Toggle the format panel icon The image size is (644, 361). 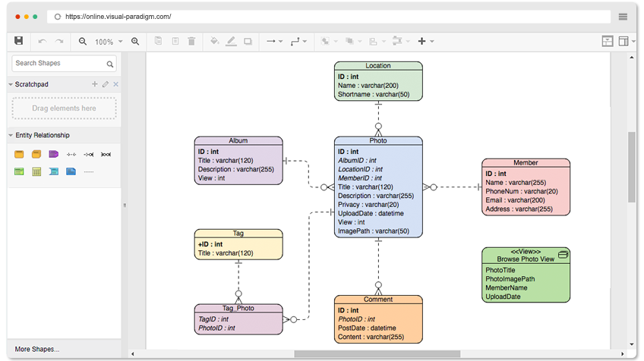(x=623, y=41)
